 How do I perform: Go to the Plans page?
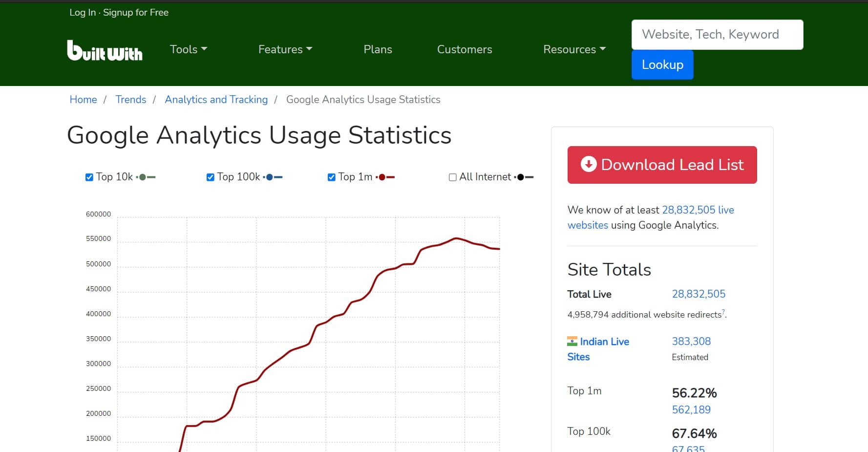(x=378, y=49)
